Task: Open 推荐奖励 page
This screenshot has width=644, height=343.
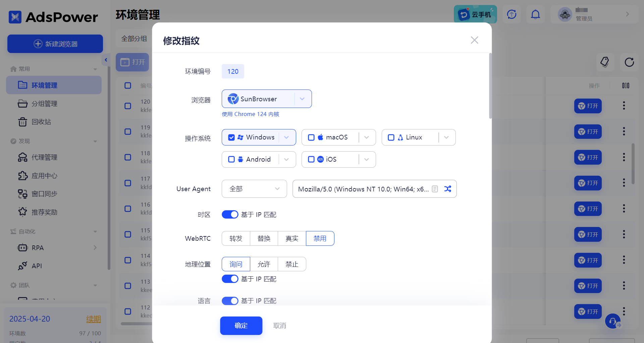Action: [54, 212]
